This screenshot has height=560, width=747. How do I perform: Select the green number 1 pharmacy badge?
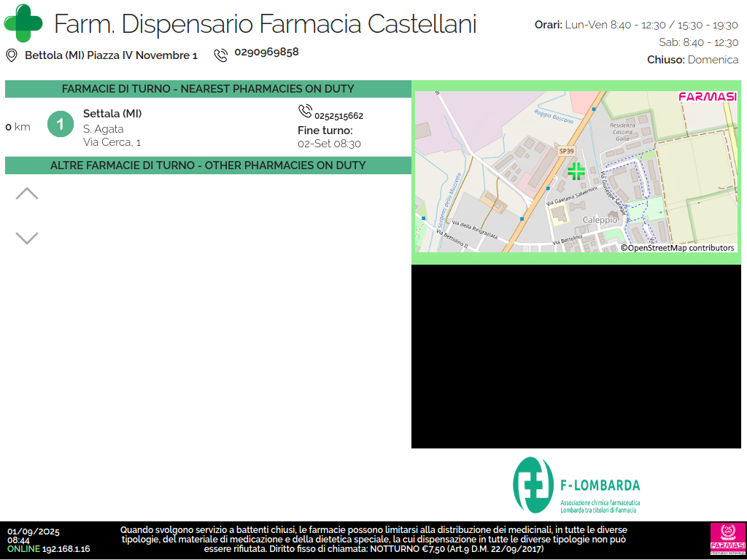(x=61, y=124)
